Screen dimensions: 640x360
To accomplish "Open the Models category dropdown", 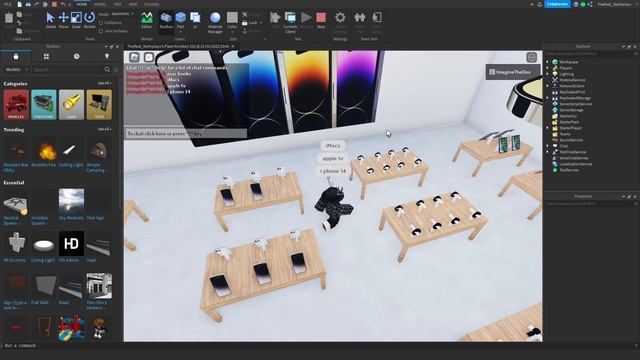I will coord(16,70).
